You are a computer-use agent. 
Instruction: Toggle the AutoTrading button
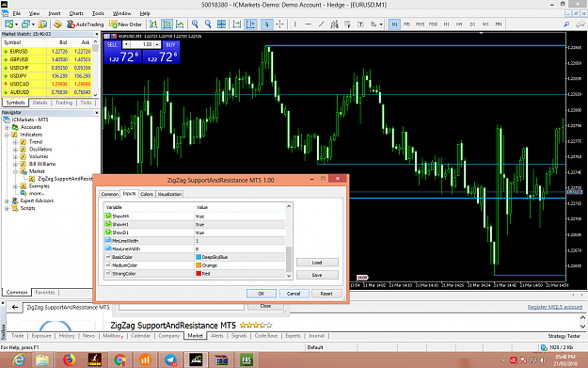tap(85, 24)
